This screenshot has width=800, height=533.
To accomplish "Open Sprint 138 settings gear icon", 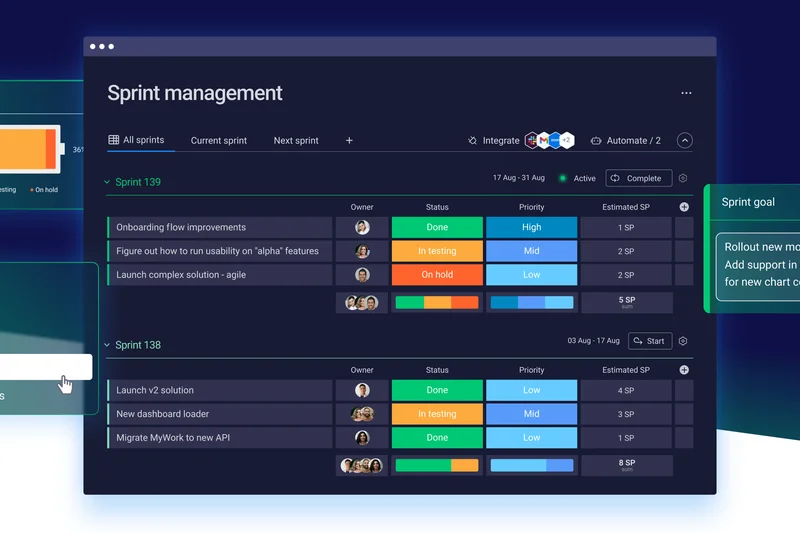I will click(x=683, y=341).
